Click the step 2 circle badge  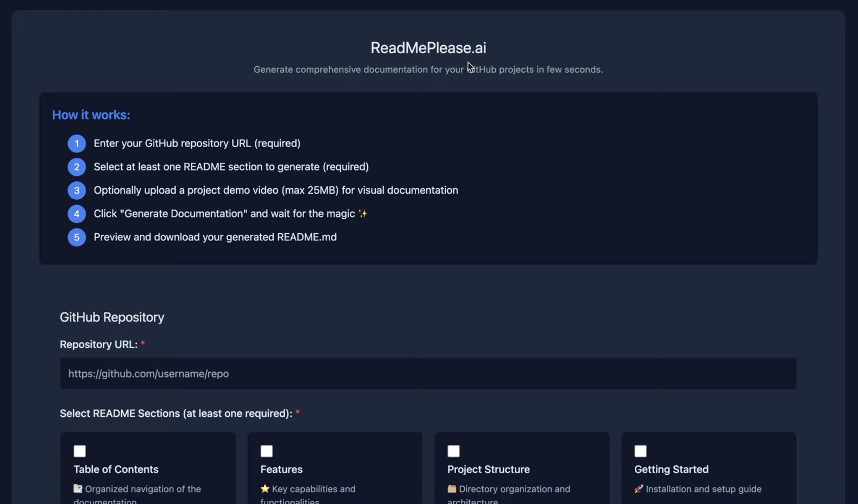pyautogui.click(x=77, y=167)
